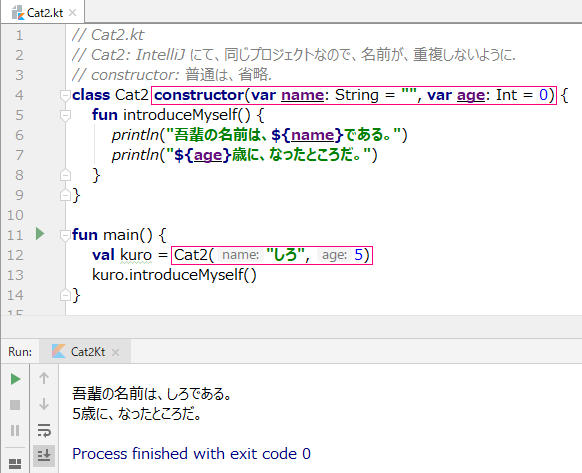Jump up the stack trace arrow

coord(44,378)
